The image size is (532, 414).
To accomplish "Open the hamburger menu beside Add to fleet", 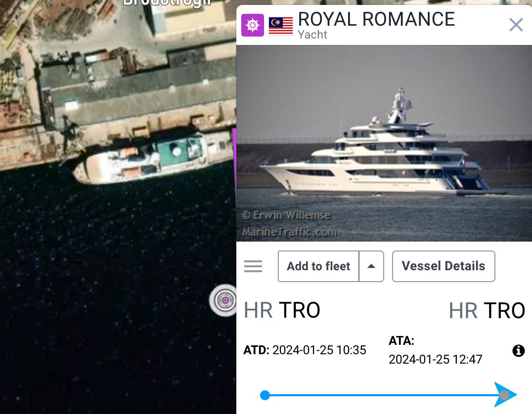I will [253, 266].
